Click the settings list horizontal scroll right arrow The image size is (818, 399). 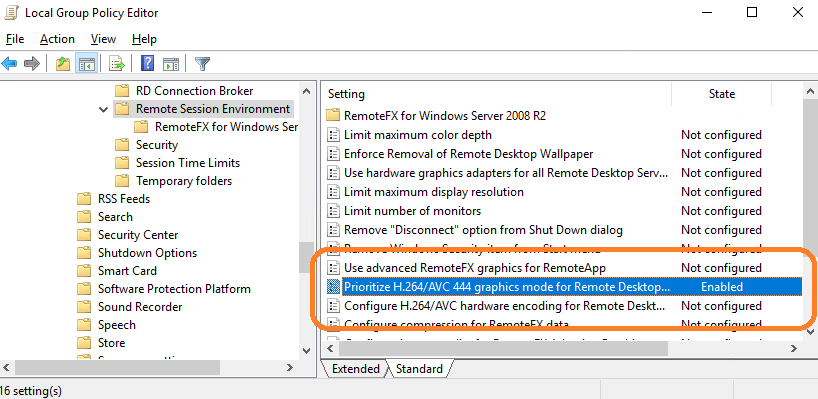click(x=793, y=348)
